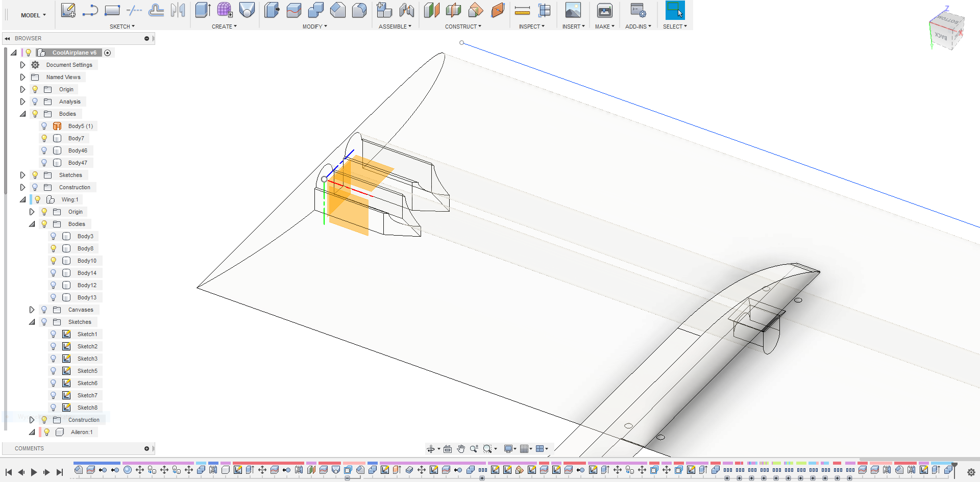
Task: Expand the Canvases folder
Action: coord(32,310)
